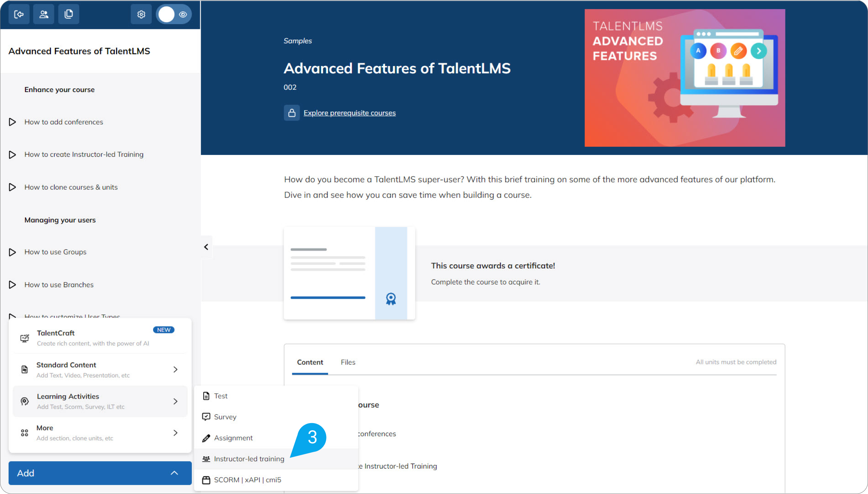Open course settings gear icon

click(141, 14)
